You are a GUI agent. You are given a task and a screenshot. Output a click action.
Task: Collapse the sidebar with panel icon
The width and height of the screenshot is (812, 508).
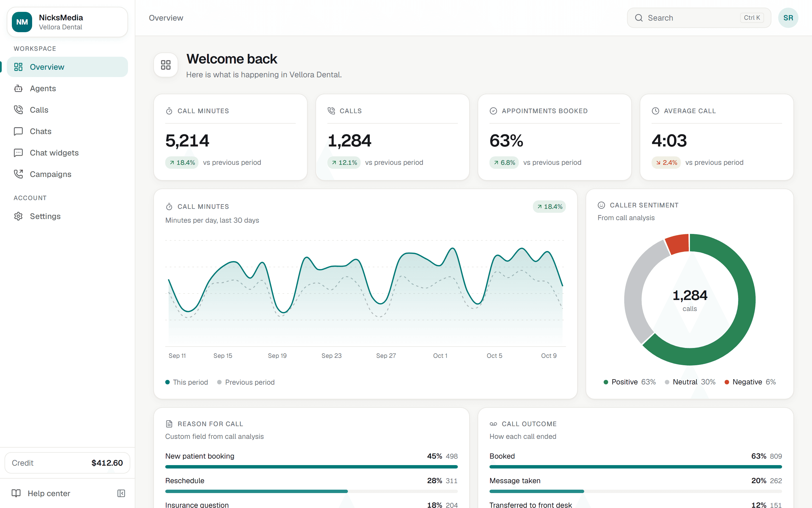click(121, 493)
